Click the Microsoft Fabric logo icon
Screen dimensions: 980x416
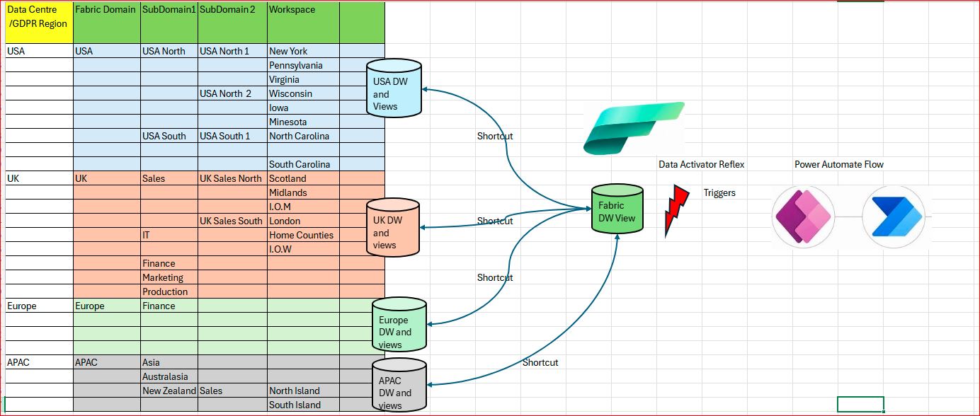[634, 127]
